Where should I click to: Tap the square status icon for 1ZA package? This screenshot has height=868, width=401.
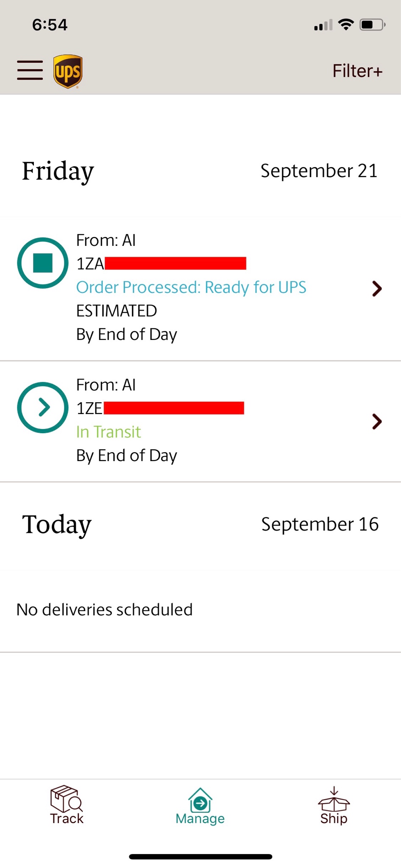[x=43, y=263]
